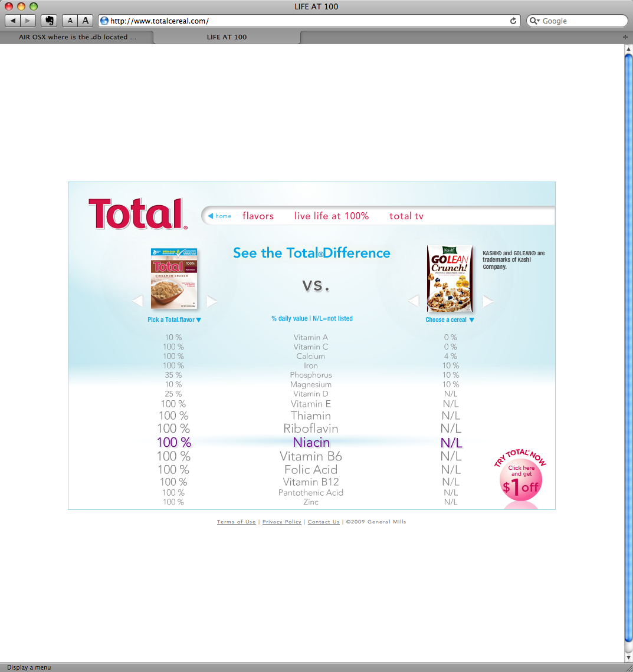Click the 4 % Calcium value for Kashi
The width and height of the screenshot is (633, 672).
(x=450, y=356)
